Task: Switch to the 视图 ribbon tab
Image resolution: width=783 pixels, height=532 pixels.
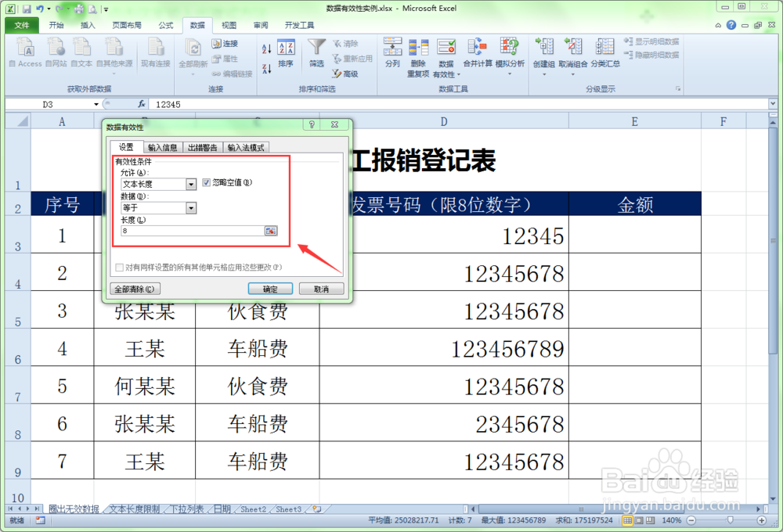Action: pyautogui.click(x=229, y=25)
